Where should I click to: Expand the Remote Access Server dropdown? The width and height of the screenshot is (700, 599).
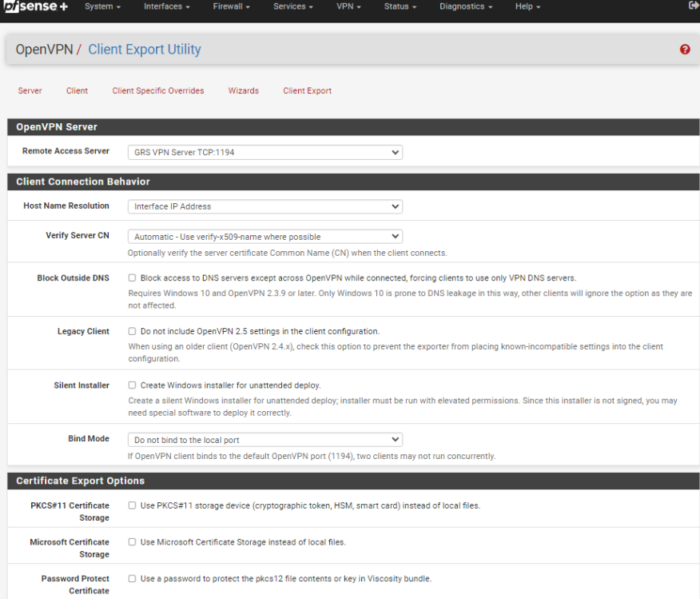[265, 152]
